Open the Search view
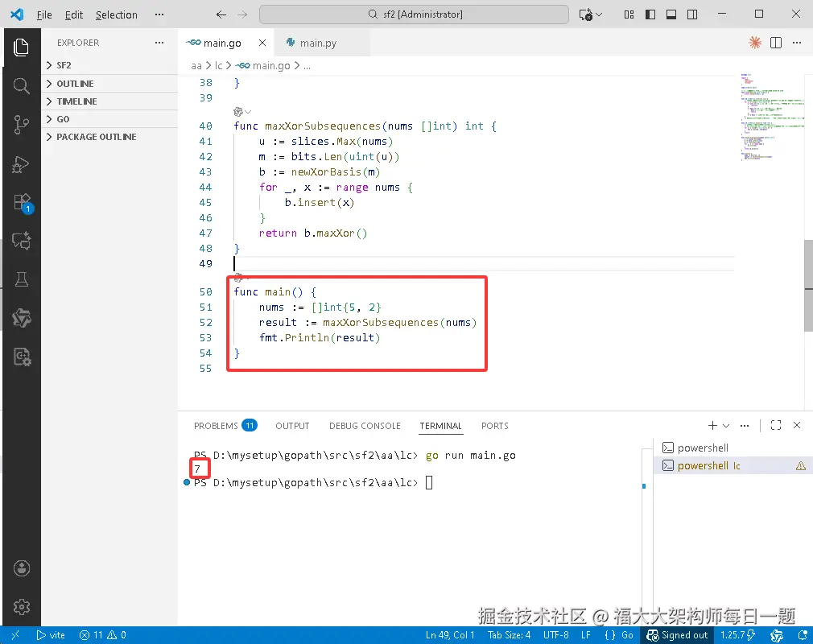 point(21,85)
